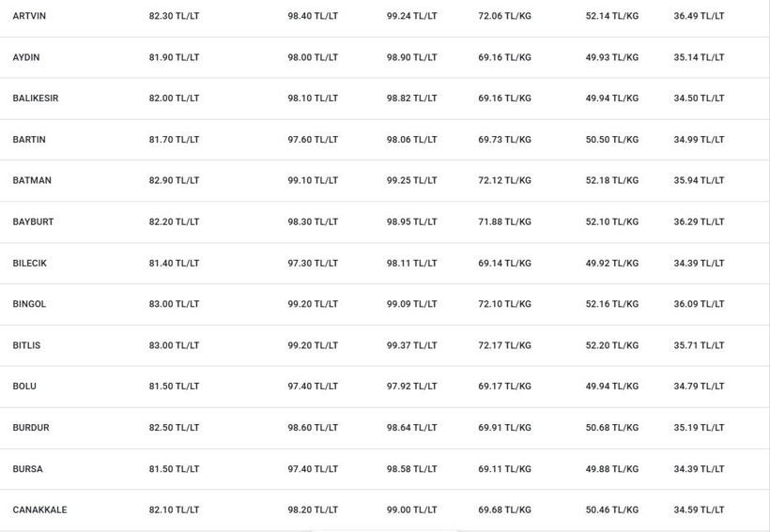This screenshot has width=770, height=532.
Task: Select BATMAN 52.18 TL/KG value
Action: [612, 180]
